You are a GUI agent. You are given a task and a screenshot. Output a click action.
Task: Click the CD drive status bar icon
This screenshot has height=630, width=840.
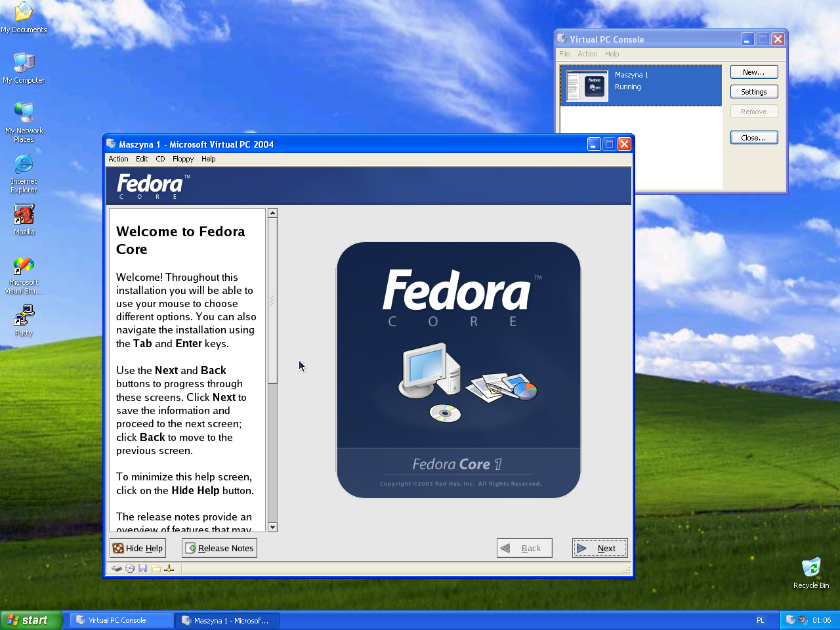[x=130, y=568]
